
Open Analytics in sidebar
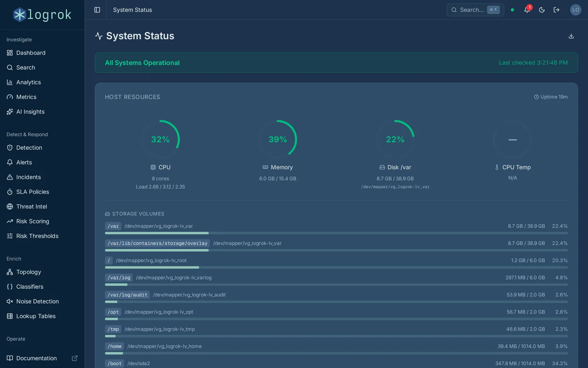pyautogui.click(x=42, y=82)
